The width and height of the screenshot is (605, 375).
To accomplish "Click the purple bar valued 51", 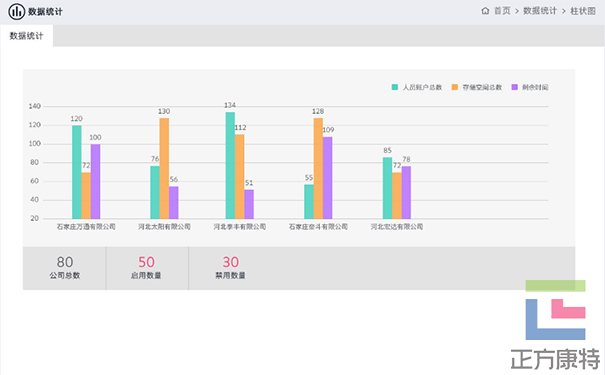I will click(x=249, y=204).
